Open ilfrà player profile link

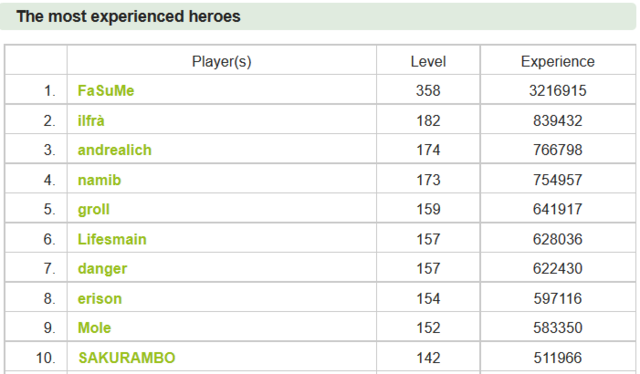coord(91,121)
